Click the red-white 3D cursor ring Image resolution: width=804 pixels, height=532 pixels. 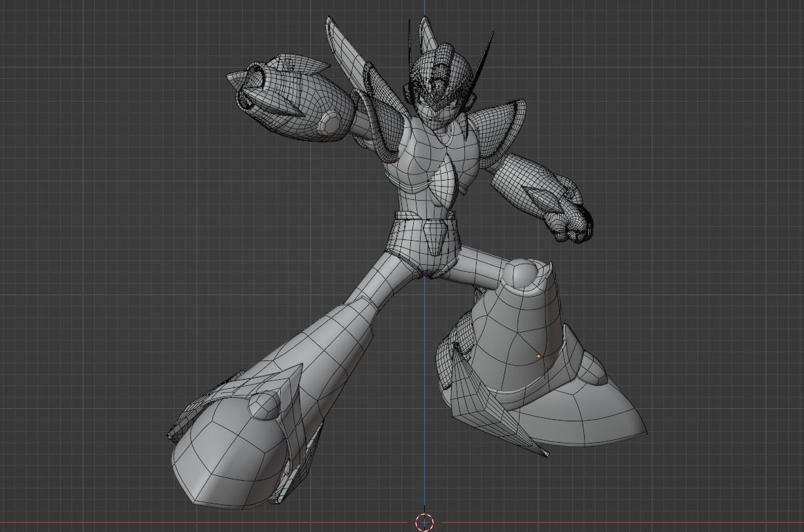tap(425, 522)
